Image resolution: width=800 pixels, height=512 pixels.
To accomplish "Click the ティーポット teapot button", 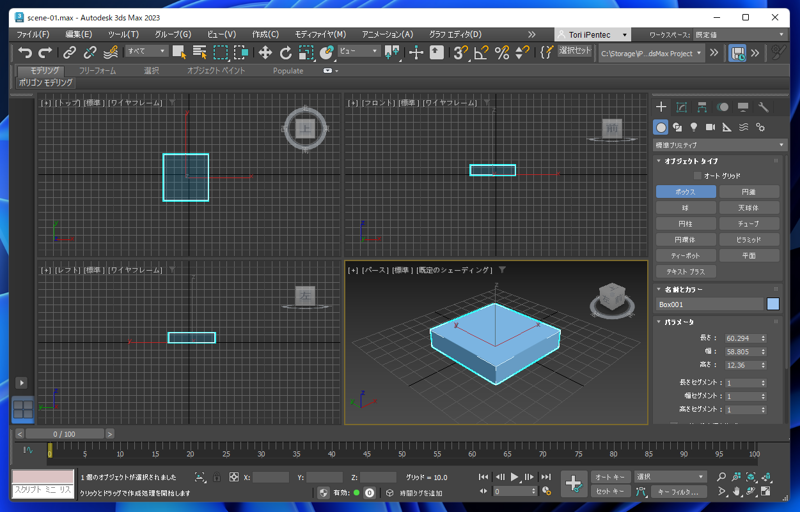I will click(686, 255).
